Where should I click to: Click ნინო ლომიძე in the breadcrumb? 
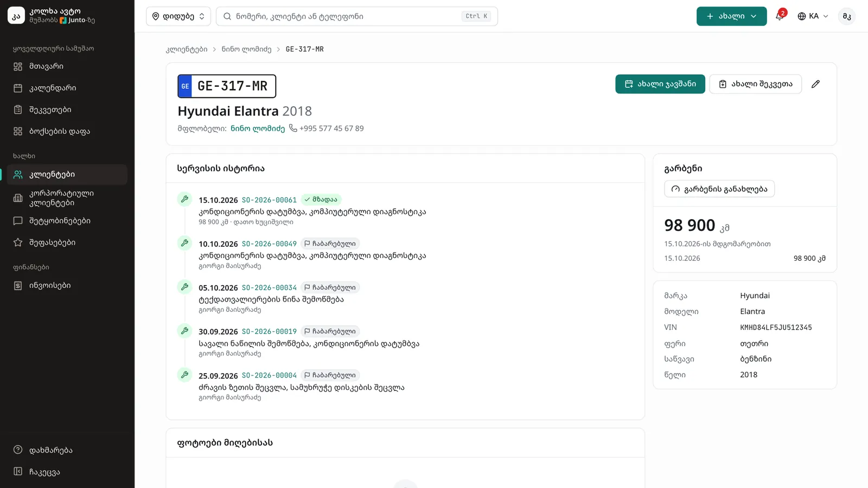246,49
